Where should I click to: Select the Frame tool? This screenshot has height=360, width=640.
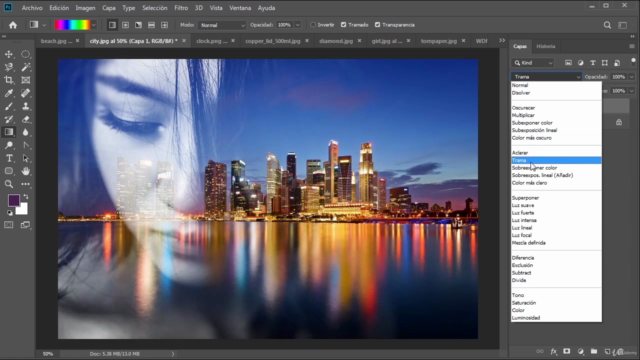[25, 80]
